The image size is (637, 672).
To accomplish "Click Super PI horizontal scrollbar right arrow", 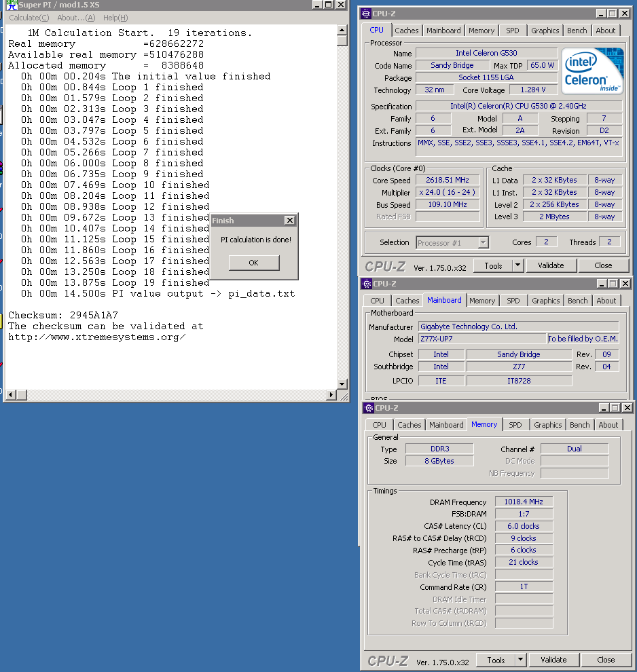I will pos(331,394).
